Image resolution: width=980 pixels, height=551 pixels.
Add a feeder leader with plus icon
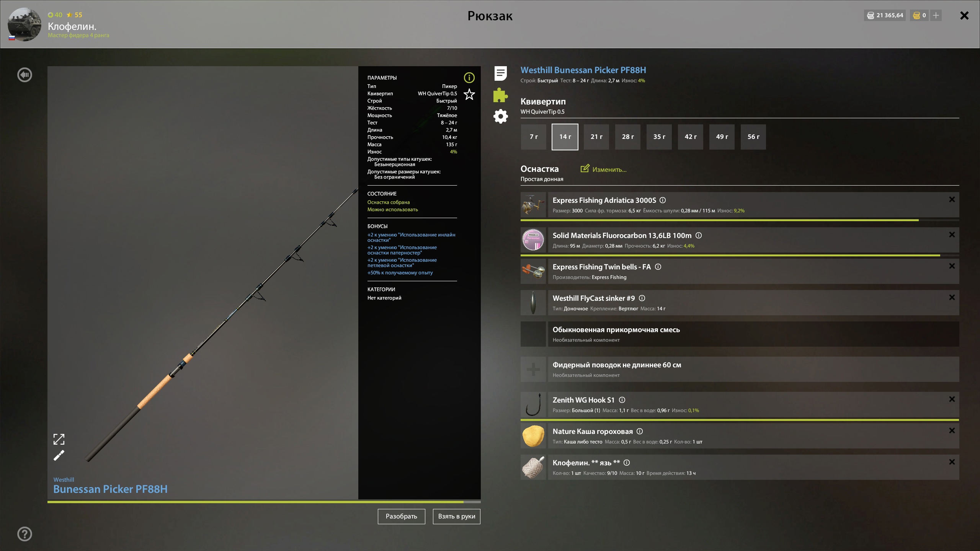click(x=533, y=369)
